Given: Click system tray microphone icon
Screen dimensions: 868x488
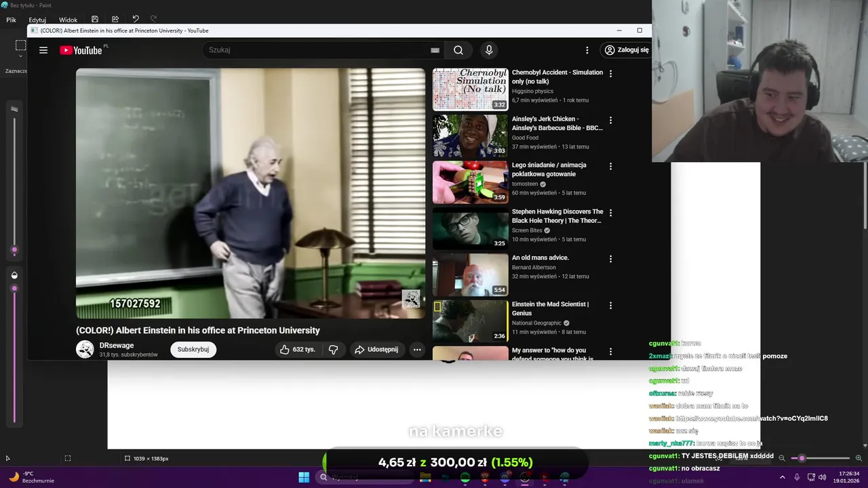Looking at the screenshot, I should click(x=797, y=477).
